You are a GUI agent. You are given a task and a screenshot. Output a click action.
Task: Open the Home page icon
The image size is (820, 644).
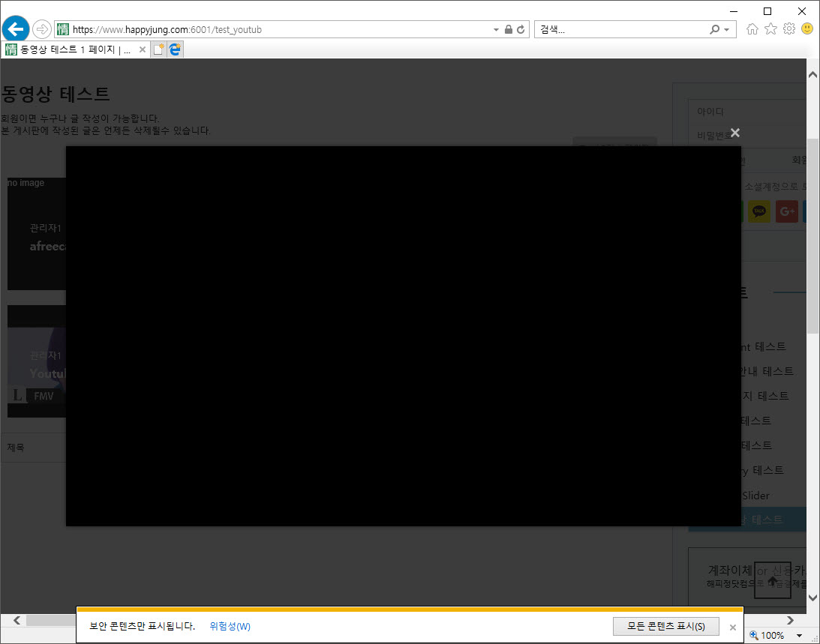point(752,29)
